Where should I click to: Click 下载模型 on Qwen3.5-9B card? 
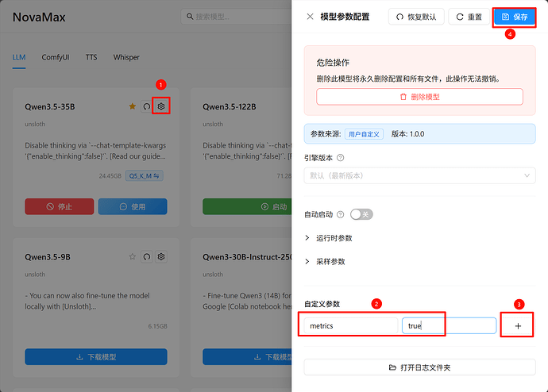click(x=96, y=357)
